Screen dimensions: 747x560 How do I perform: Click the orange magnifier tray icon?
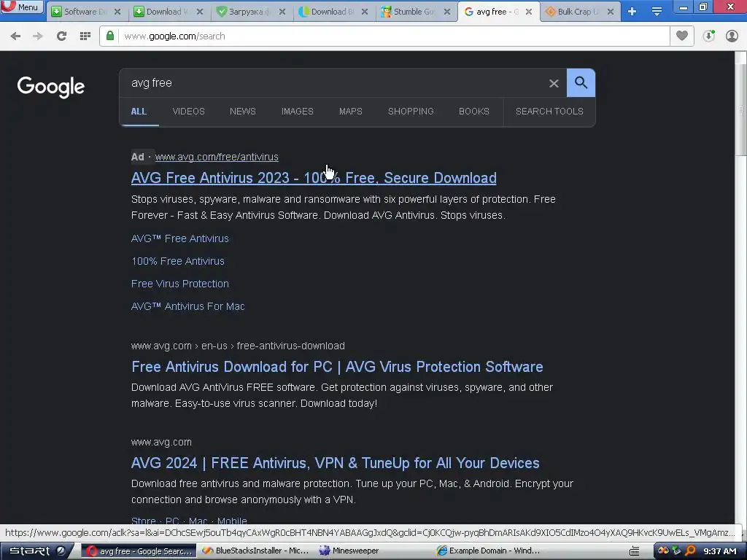tap(690, 551)
